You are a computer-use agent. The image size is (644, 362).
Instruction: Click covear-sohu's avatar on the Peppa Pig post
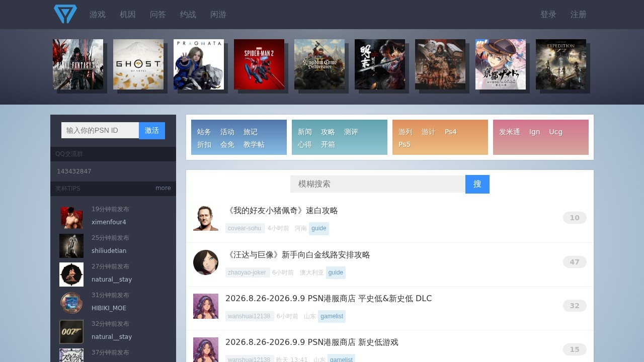[x=206, y=218]
